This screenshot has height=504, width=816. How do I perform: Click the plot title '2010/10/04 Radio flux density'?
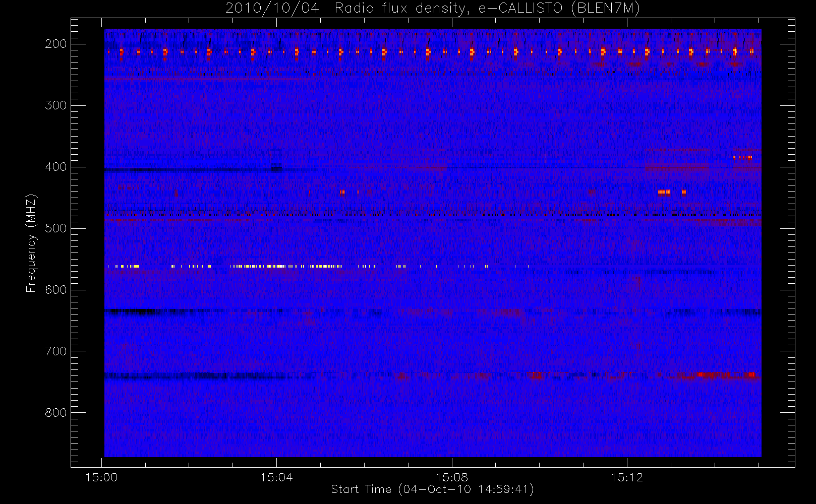[433, 9]
